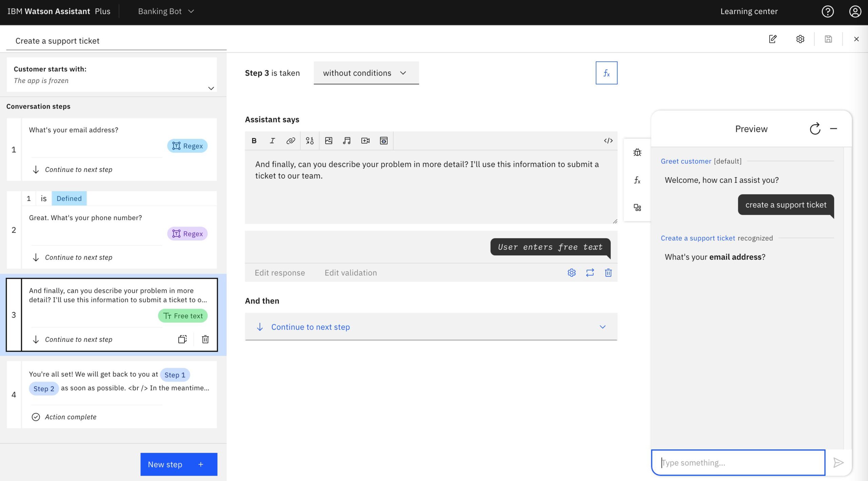This screenshot has height=481, width=868.
Task: Toggle the duplicate step icon for step 3
Action: [182, 339]
